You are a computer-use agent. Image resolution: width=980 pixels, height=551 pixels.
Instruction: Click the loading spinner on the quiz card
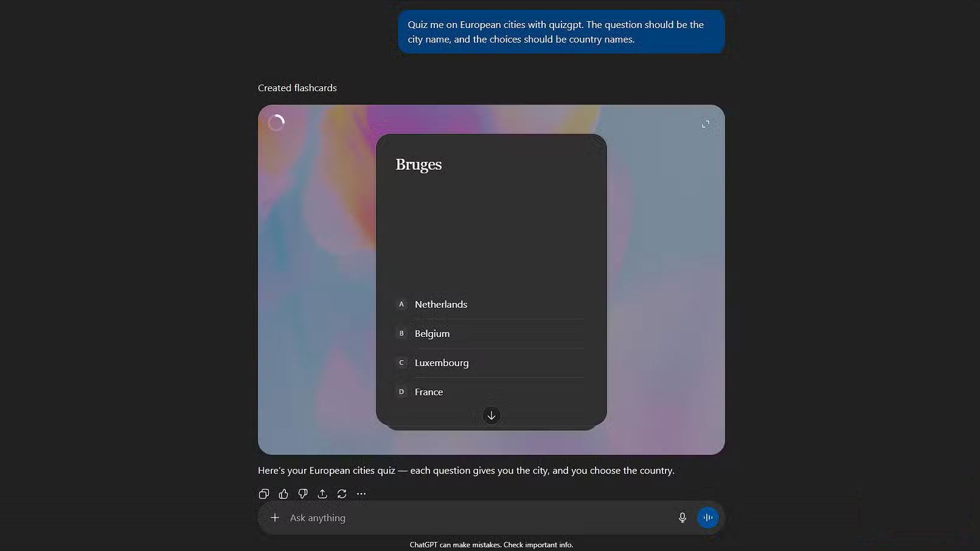[276, 122]
